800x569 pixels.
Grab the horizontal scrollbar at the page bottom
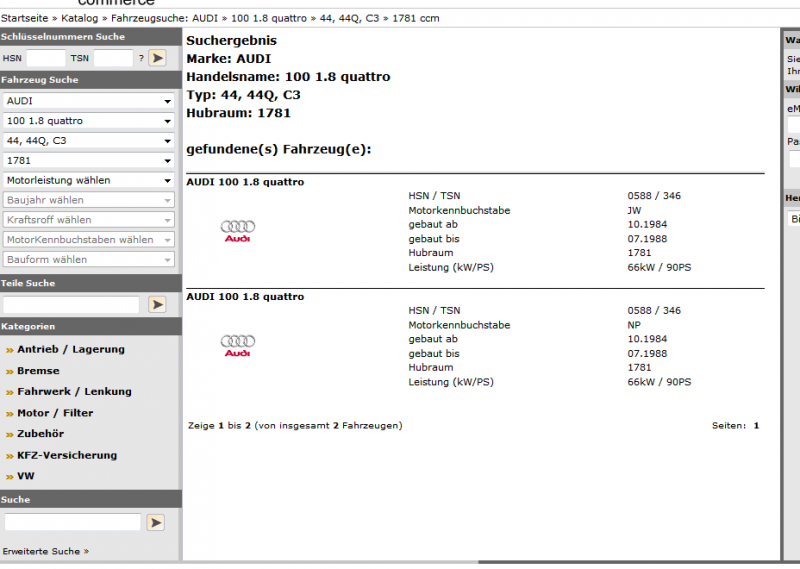239,562
